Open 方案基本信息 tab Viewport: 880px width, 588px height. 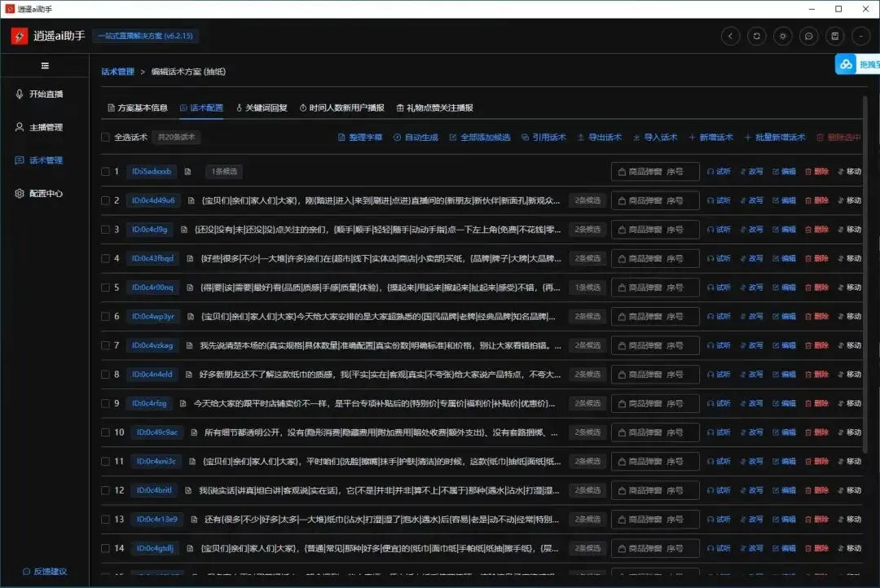coord(138,108)
